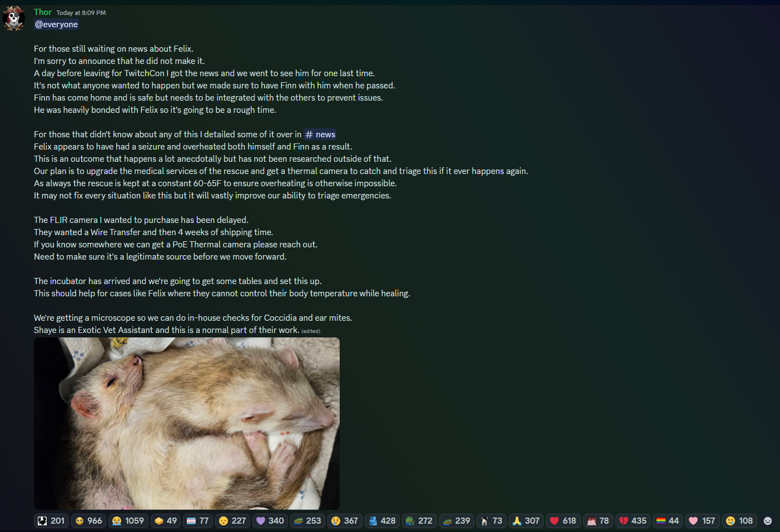This screenshot has height=532, width=780.
Task: Click the line 'Need to make sure it's a legitimate source before we move forward.'
Action: coord(160,257)
